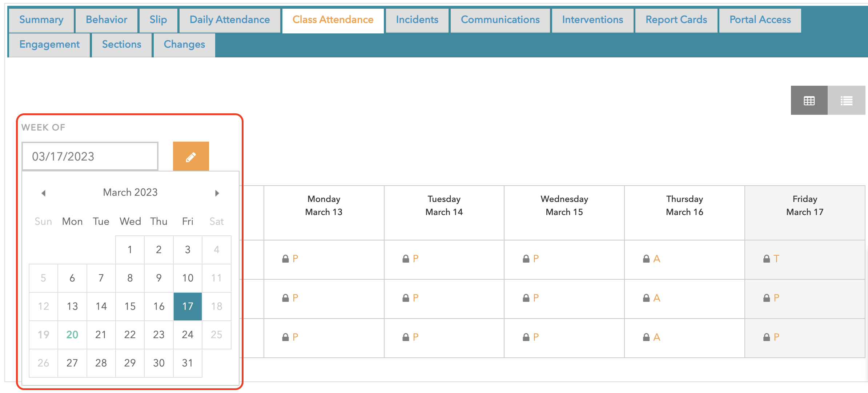This screenshot has width=868, height=393.
Task: Go to the Engagement tab
Action: coord(49,45)
